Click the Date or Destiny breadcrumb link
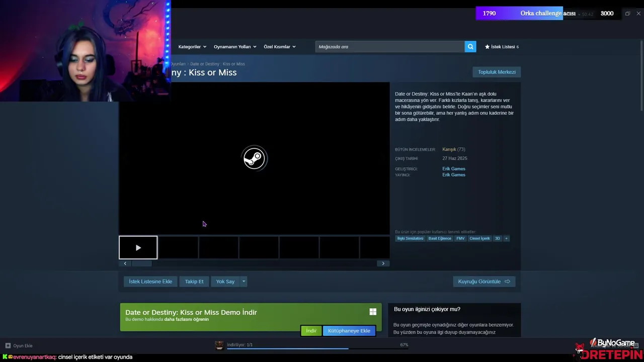644x362 pixels. (x=217, y=64)
